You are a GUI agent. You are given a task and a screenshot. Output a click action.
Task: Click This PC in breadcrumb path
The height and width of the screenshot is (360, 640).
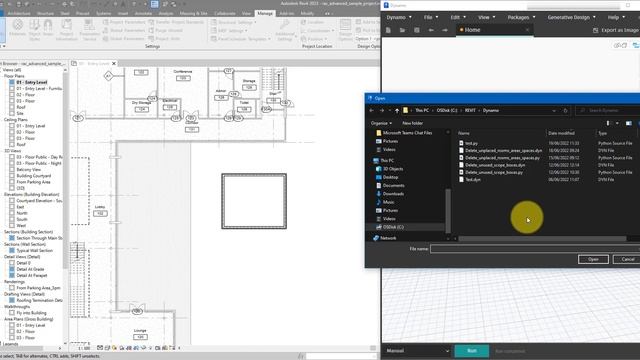(422, 111)
